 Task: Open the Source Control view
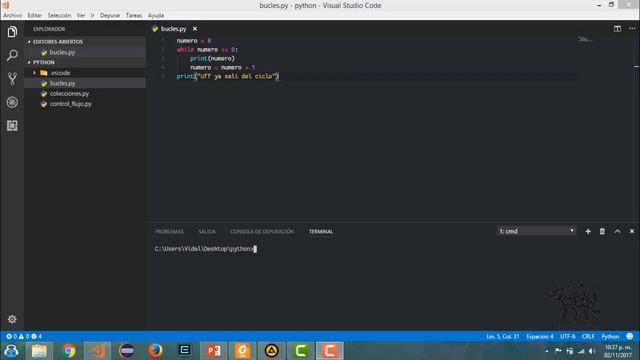click(x=12, y=78)
